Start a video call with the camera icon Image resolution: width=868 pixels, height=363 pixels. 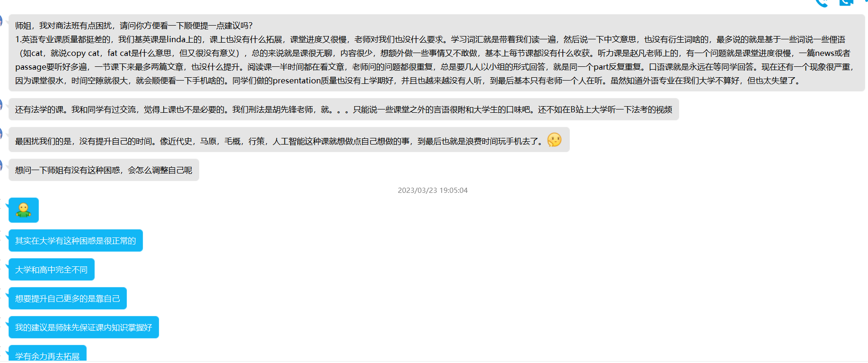click(x=846, y=2)
